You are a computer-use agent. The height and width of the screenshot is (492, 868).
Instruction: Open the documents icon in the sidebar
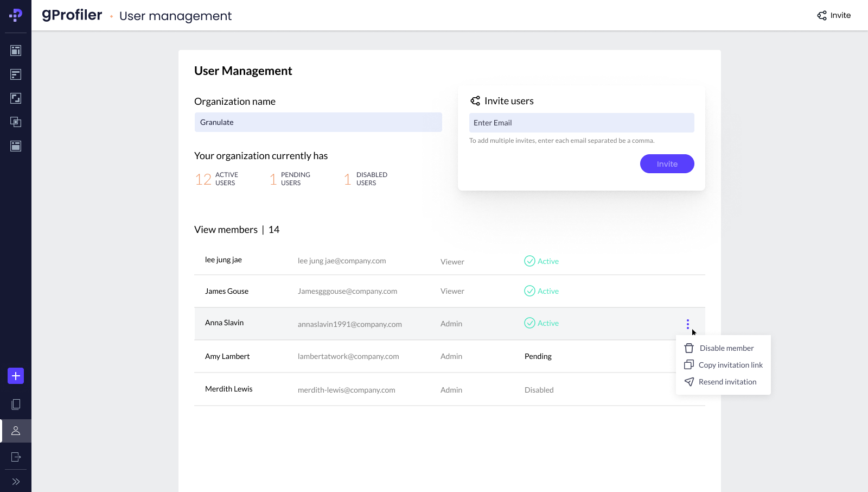[16, 405]
